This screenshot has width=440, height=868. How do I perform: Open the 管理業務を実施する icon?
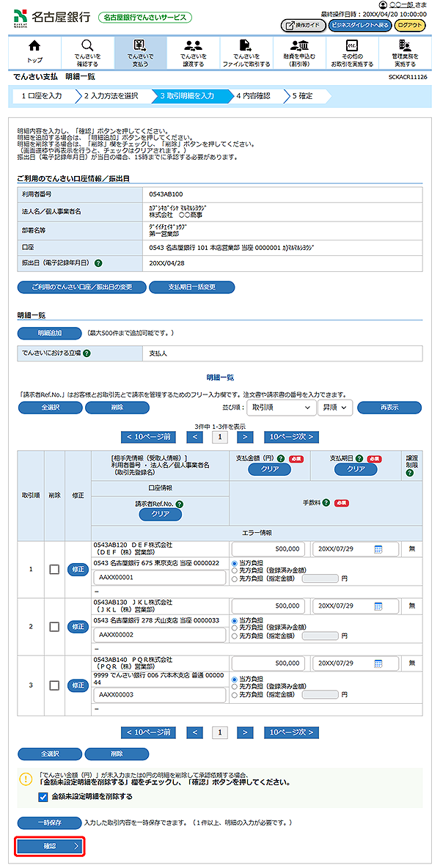coord(404,47)
